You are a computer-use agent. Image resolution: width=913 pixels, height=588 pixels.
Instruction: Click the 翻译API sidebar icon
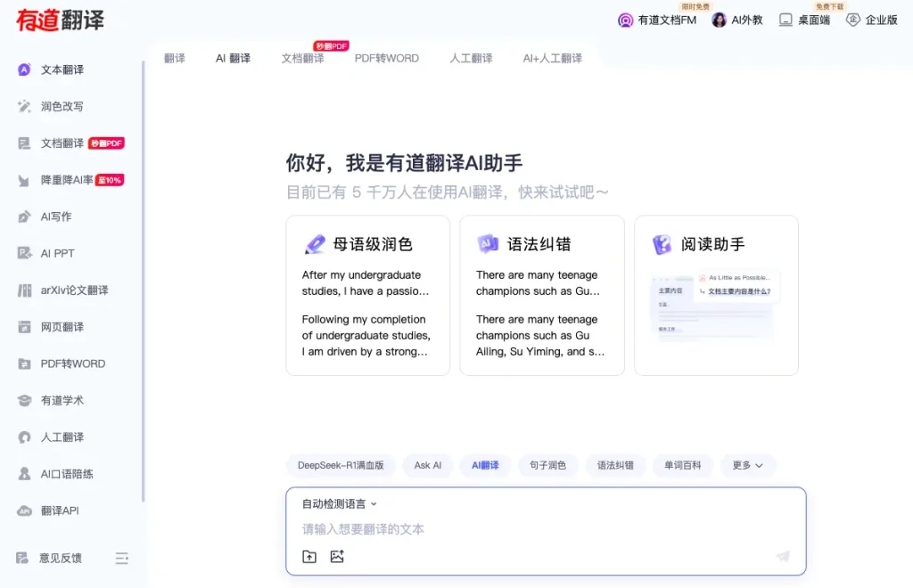(24, 510)
